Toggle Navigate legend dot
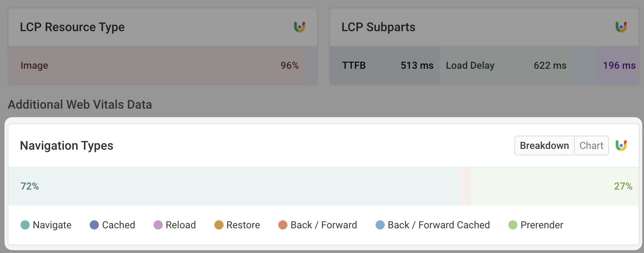Image resolution: width=644 pixels, height=253 pixels. 25,225
